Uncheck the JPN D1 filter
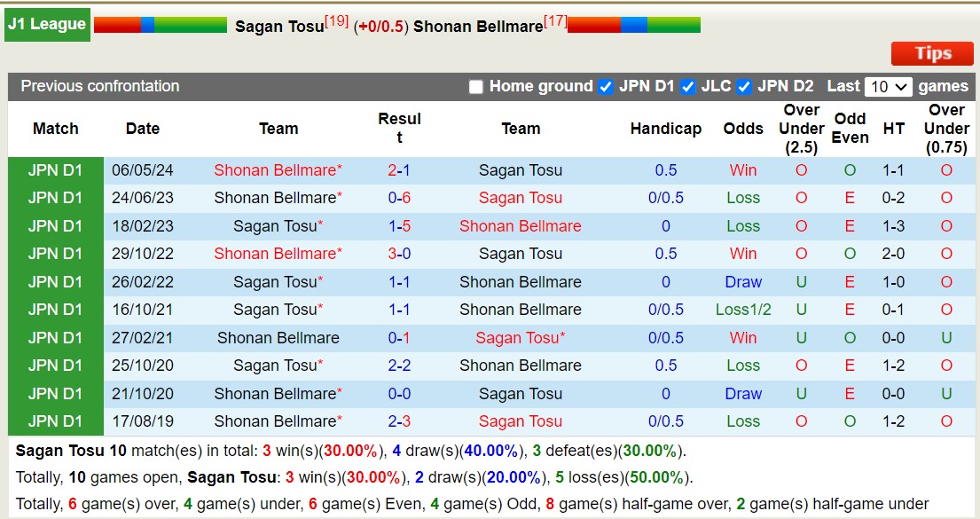Image resolution: width=980 pixels, height=519 pixels. click(x=605, y=87)
